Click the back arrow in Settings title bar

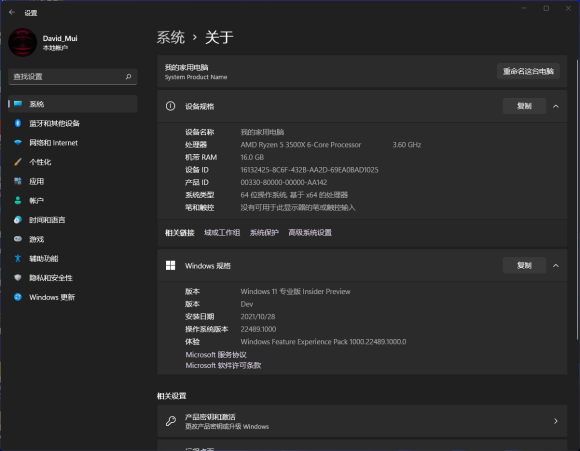pyautogui.click(x=12, y=13)
